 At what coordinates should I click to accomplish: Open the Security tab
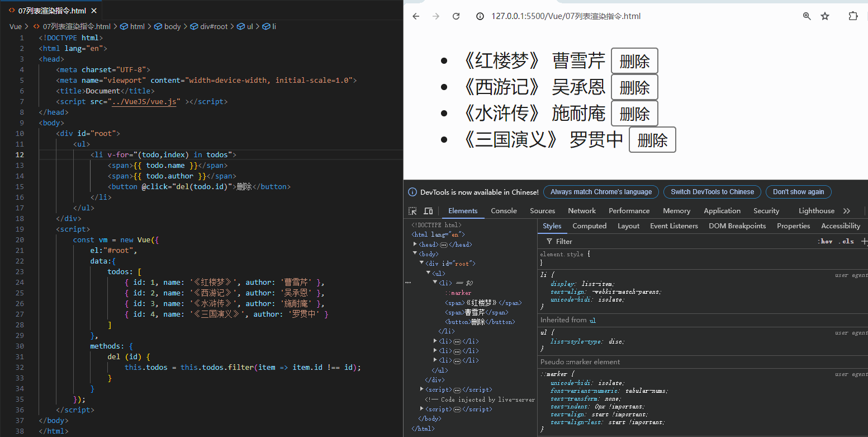pos(766,211)
